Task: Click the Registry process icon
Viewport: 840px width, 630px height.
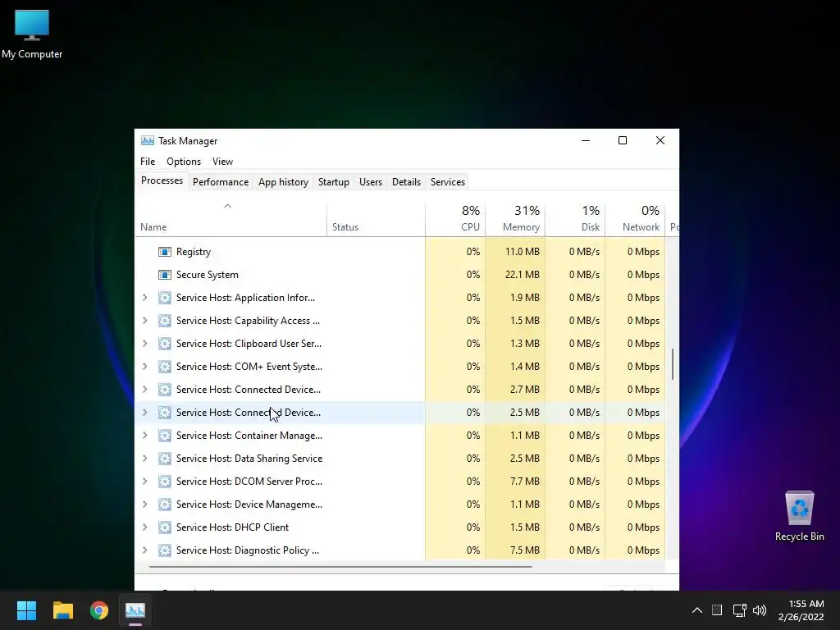Action: tap(164, 252)
